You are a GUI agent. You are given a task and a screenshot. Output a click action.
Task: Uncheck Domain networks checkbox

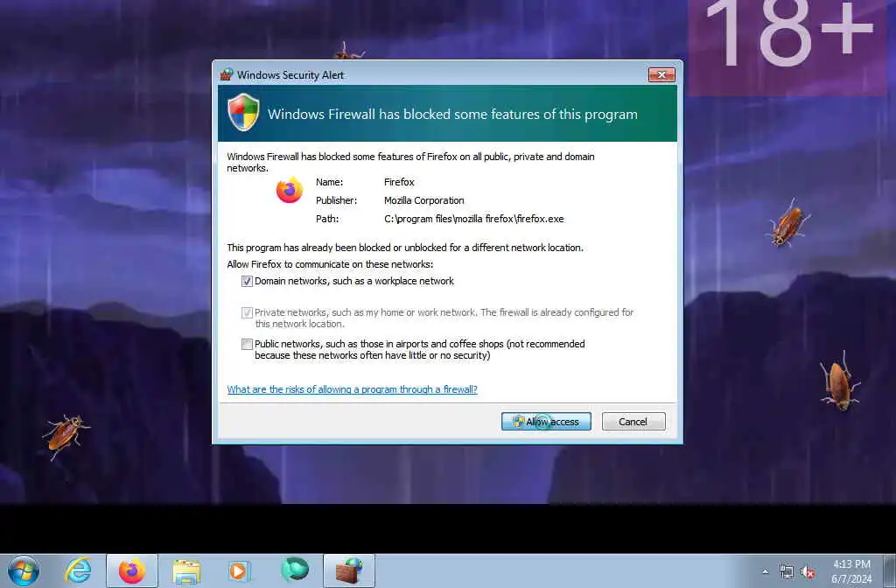click(x=247, y=282)
